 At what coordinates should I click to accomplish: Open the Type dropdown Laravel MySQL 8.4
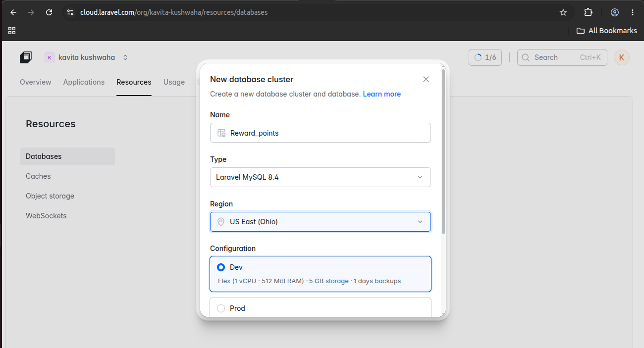pyautogui.click(x=321, y=177)
